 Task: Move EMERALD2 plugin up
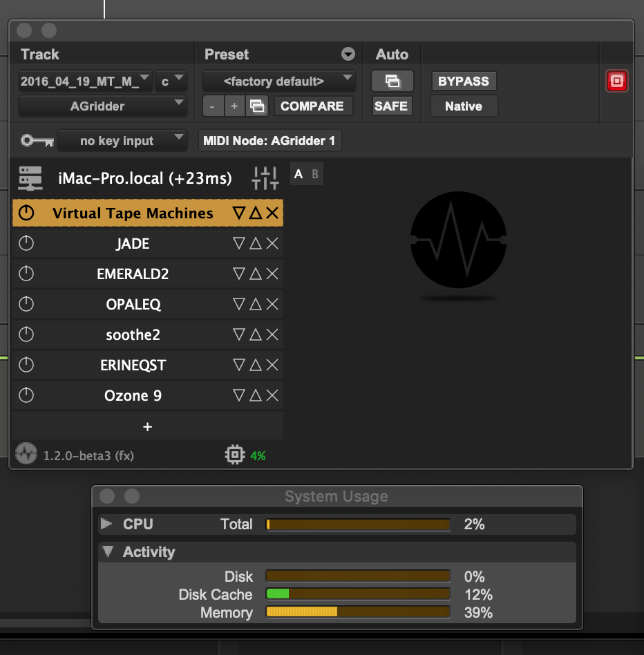coord(256,274)
